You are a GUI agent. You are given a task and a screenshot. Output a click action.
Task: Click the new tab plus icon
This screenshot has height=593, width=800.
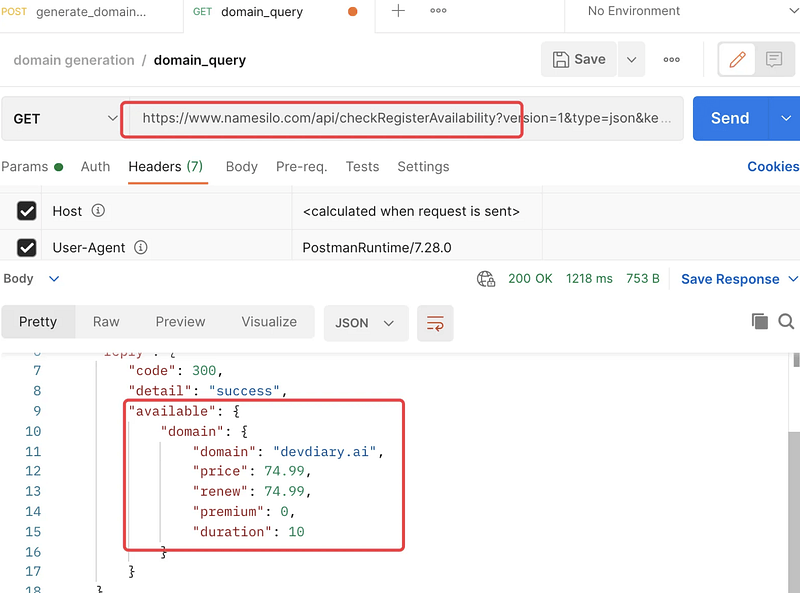coord(398,11)
